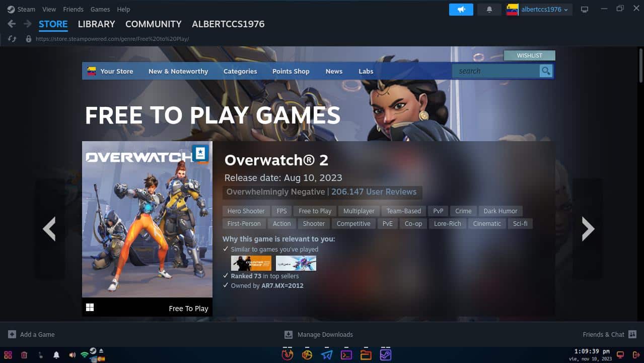
Task: Click inside the store search field
Action: click(x=495, y=71)
